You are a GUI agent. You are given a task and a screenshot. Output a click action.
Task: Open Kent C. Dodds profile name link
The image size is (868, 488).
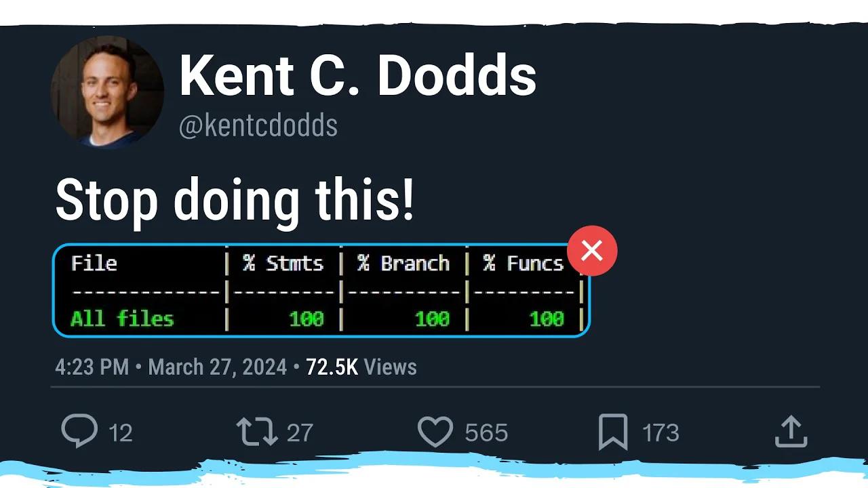pos(358,75)
